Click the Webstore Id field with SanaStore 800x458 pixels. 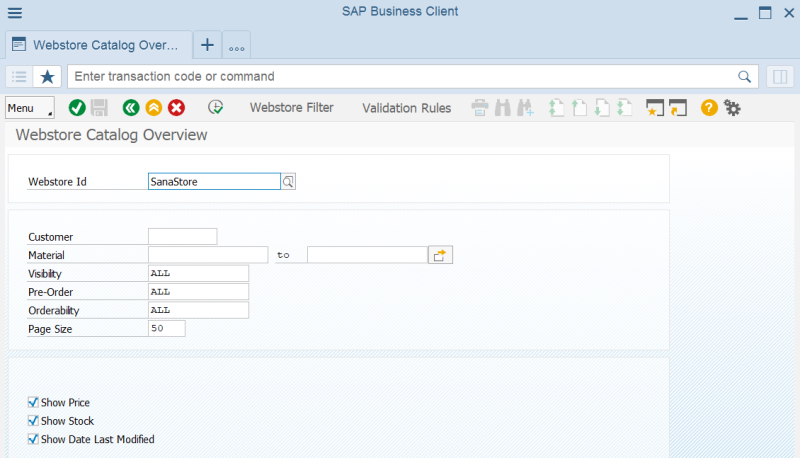[x=214, y=182]
